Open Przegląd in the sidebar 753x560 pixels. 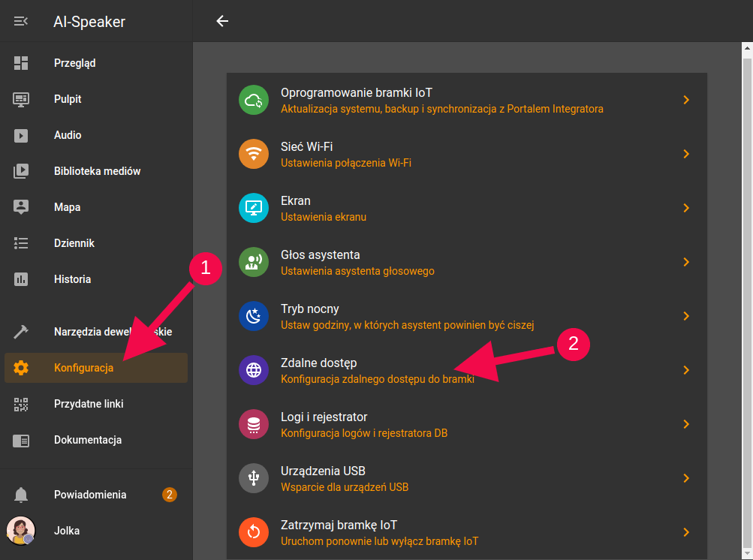point(74,63)
